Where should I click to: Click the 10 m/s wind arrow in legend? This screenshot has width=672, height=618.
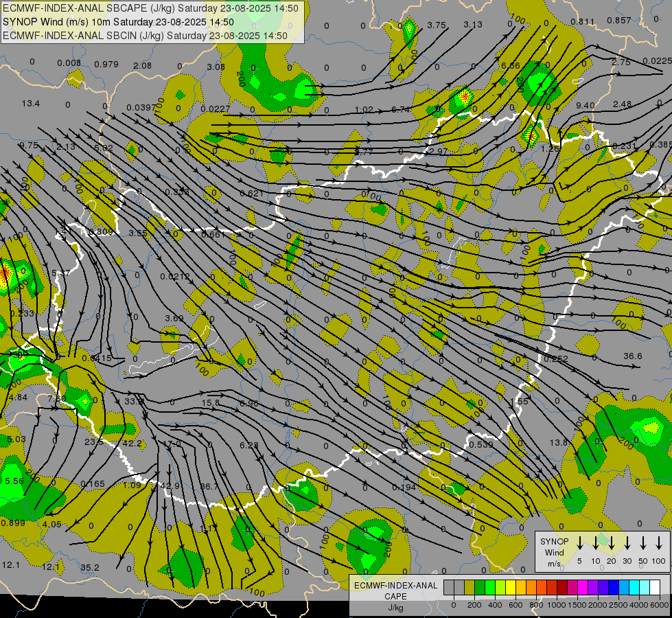[596, 543]
